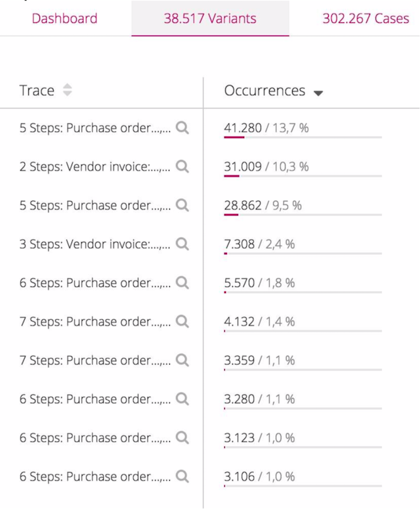This screenshot has height=511, width=420.
Task: Click magnifier icon for 41.280 occurrences trace
Action: point(182,128)
